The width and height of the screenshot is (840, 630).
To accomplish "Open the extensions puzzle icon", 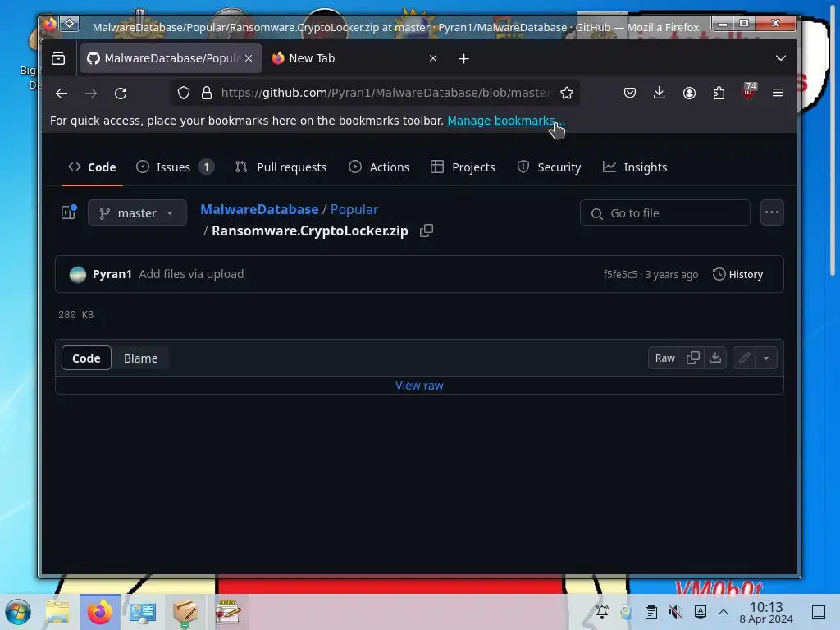I will point(719,93).
